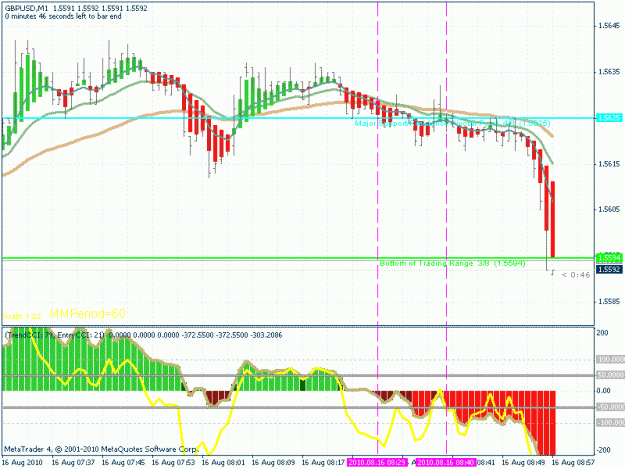Select the 'Bottom of Trading Range 3/8' label

pos(452,263)
